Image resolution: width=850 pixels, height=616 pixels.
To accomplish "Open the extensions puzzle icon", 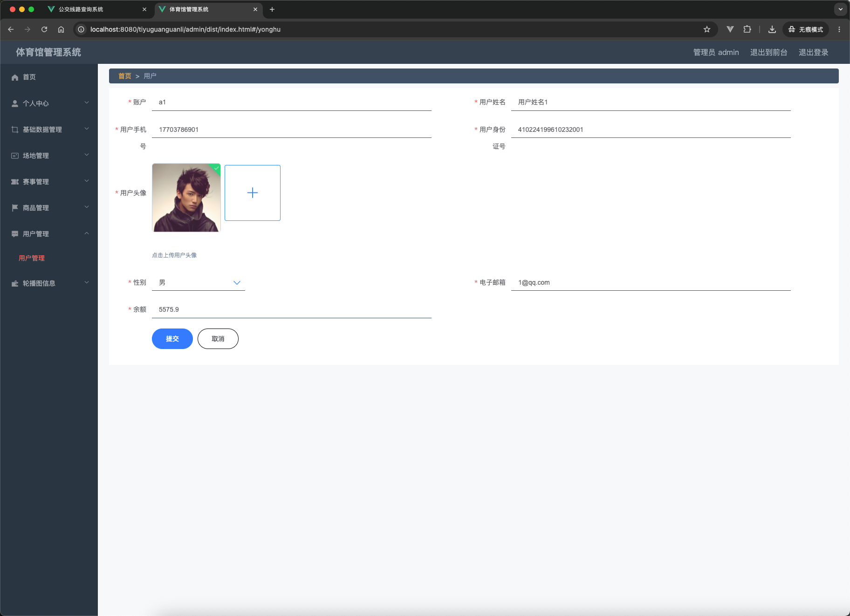I will pyautogui.click(x=747, y=29).
